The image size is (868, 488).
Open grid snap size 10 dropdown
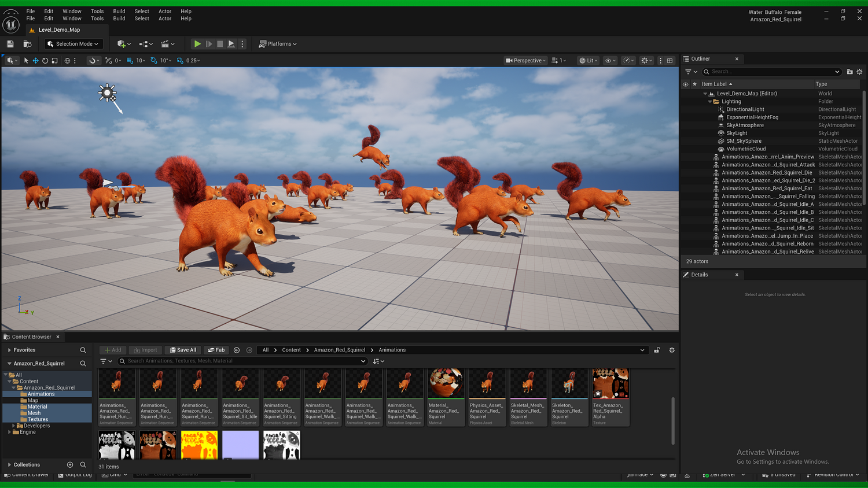141,61
